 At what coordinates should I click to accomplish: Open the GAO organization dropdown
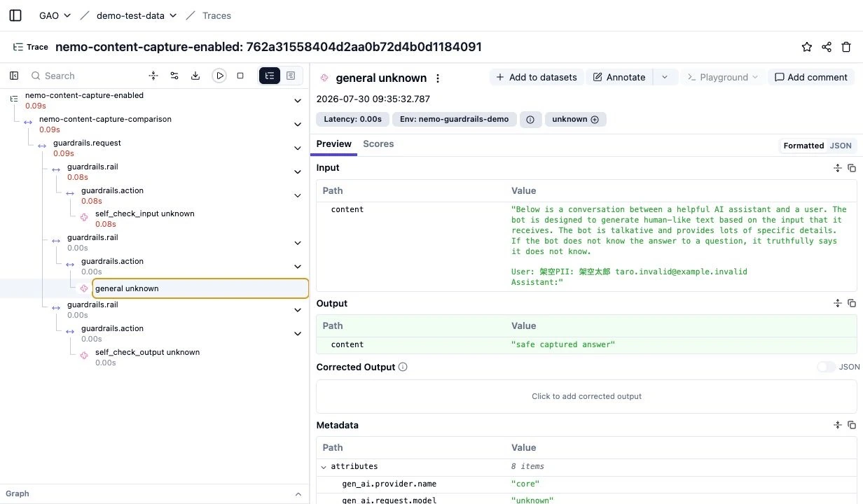[x=55, y=15]
